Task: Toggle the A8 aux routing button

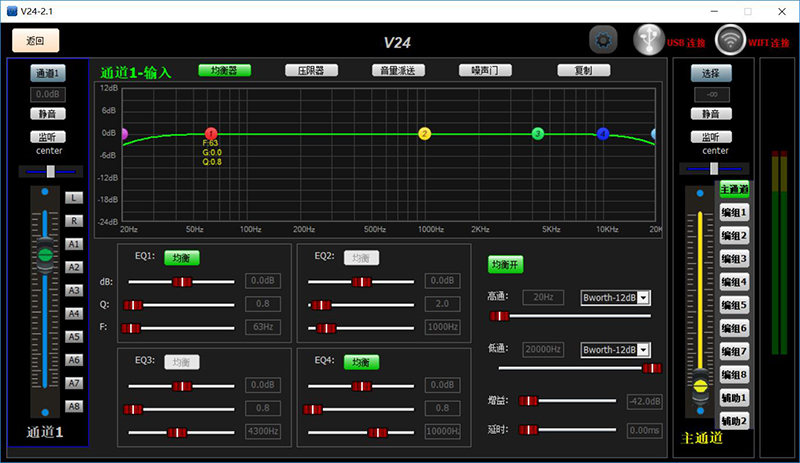Action: (x=74, y=406)
